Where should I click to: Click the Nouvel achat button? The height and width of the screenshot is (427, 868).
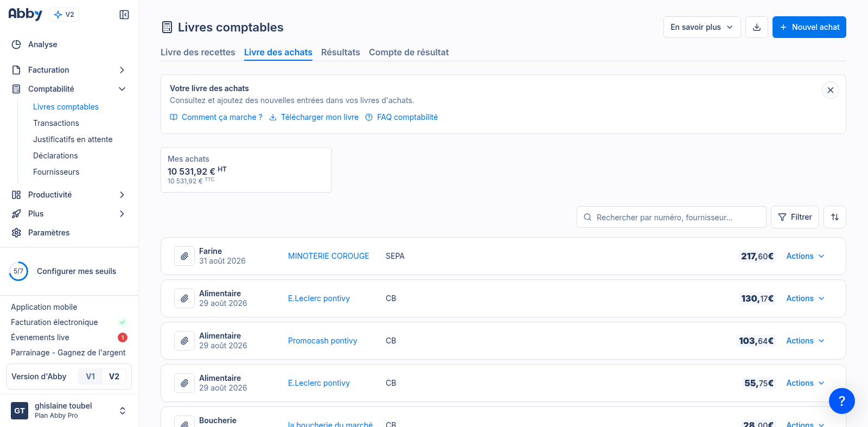809,27
